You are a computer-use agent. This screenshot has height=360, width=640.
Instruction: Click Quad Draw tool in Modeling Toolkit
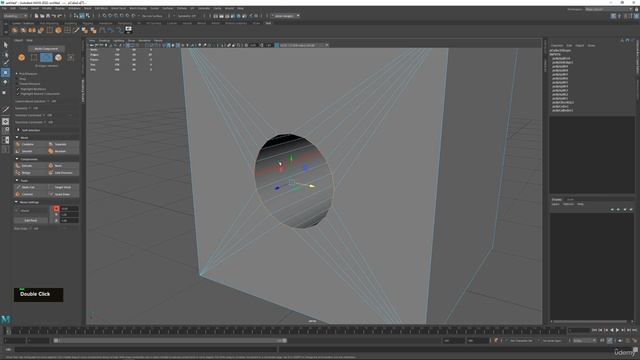63,194
